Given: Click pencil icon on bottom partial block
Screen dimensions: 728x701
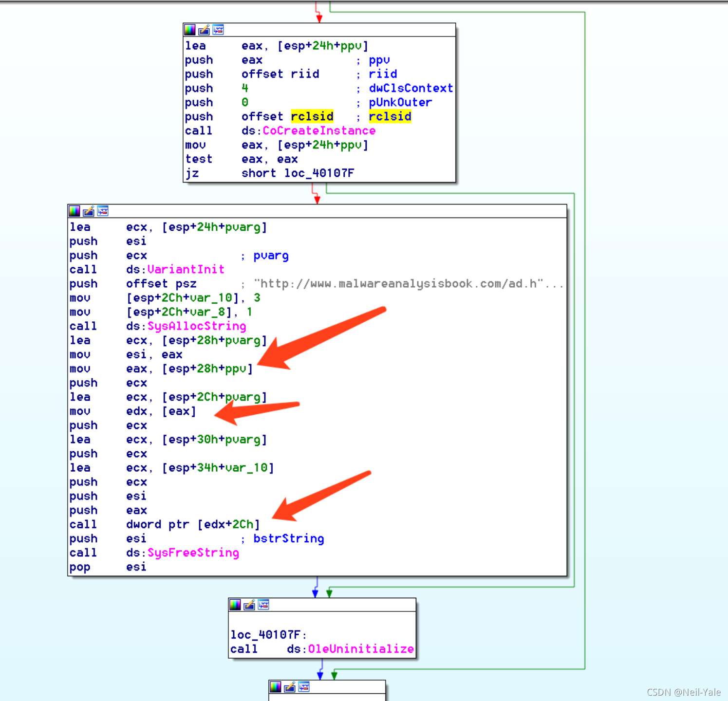Looking at the screenshot, I should (x=290, y=687).
